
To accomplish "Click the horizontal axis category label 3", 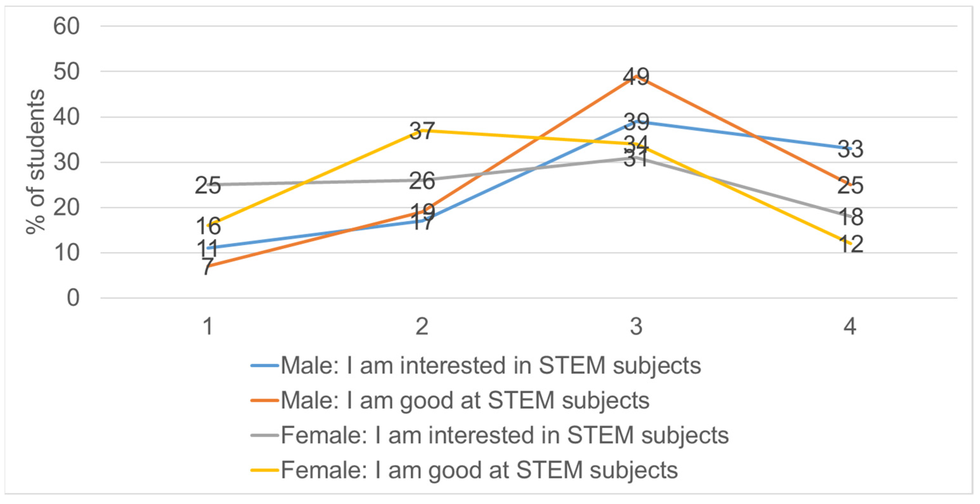I will click(636, 326).
